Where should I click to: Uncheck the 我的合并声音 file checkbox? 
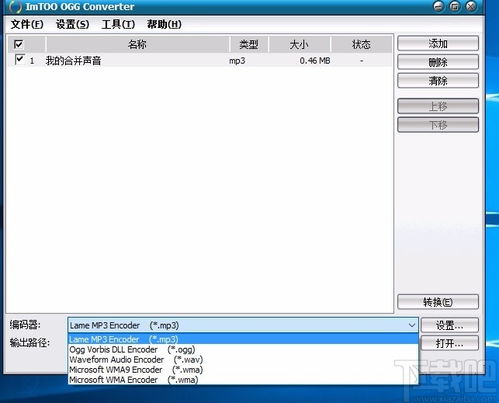pos(20,60)
